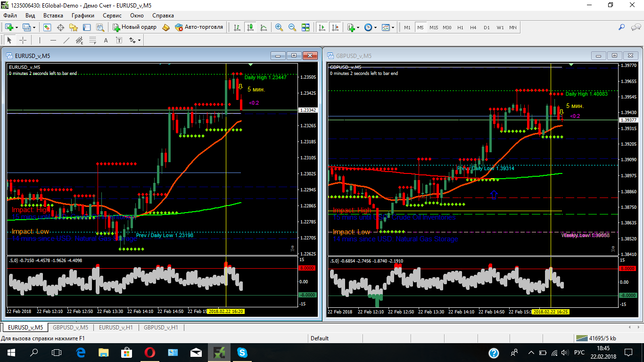The image size is (644, 362).
Task: Open the Strategy Tester icon
Action: (x=100, y=27)
